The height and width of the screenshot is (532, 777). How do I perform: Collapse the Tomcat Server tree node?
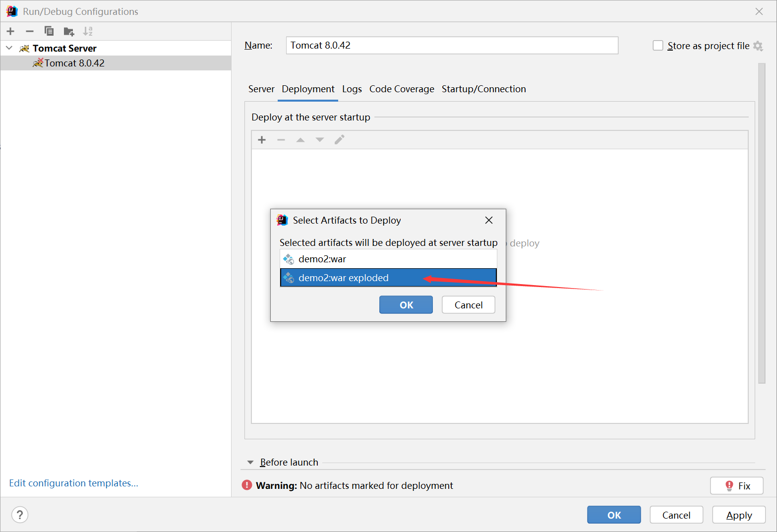[x=9, y=48]
